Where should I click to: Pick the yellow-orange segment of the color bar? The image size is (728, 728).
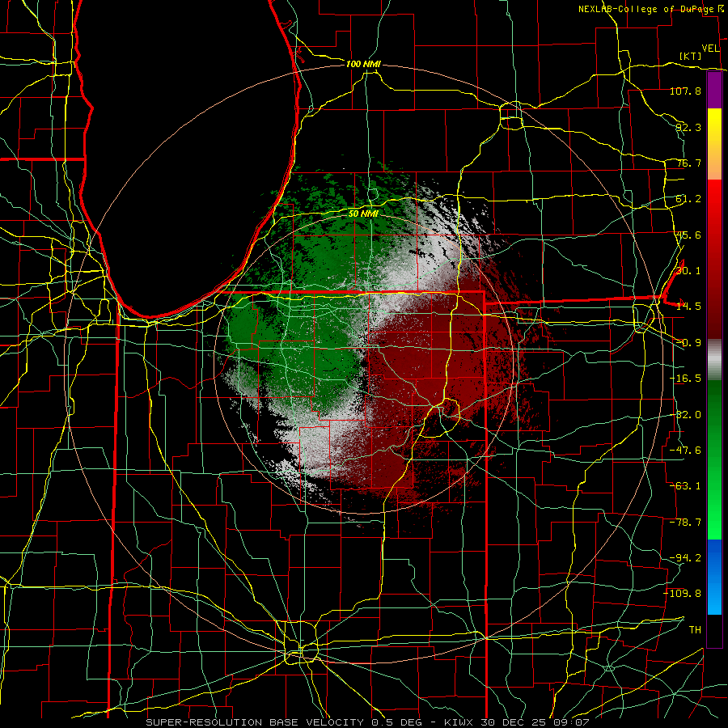click(714, 144)
